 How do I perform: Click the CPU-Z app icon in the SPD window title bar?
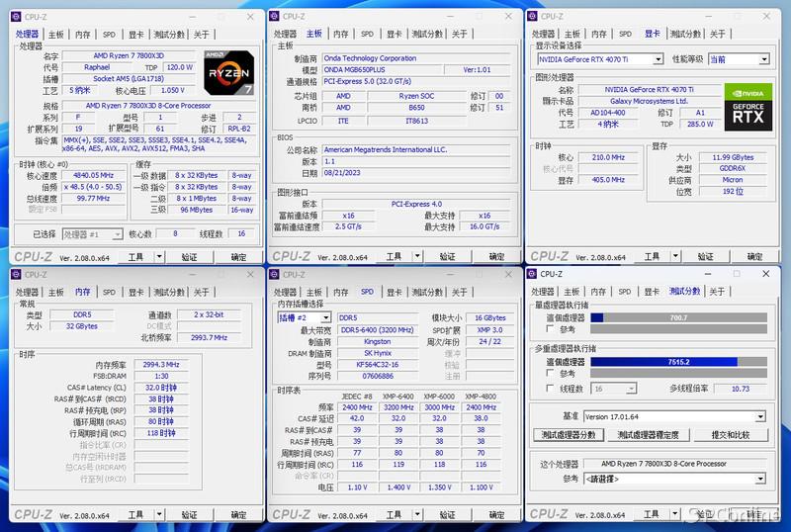click(x=275, y=275)
